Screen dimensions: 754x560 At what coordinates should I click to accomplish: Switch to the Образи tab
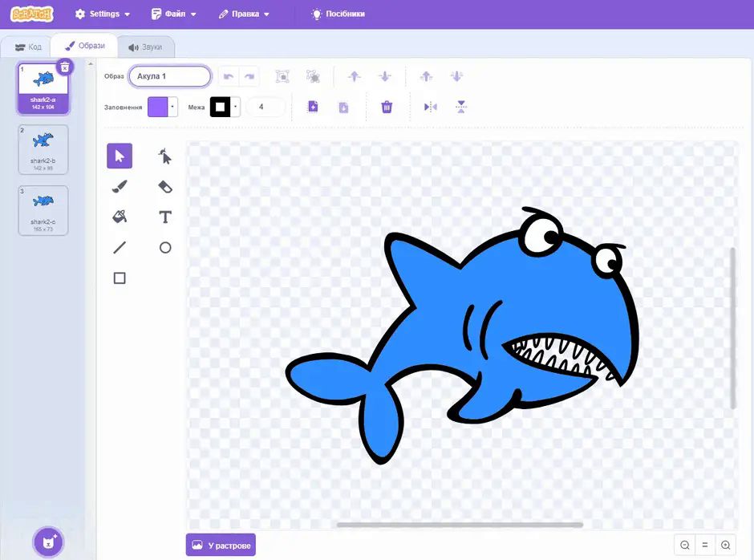tap(85, 46)
